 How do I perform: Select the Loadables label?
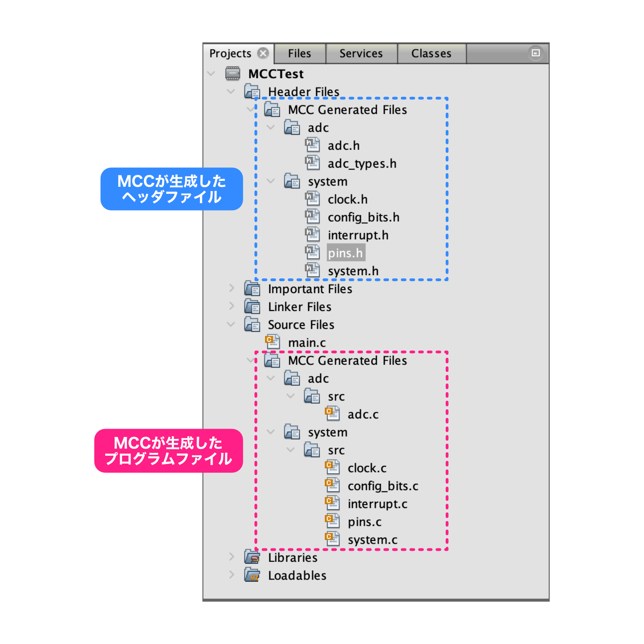(x=297, y=575)
